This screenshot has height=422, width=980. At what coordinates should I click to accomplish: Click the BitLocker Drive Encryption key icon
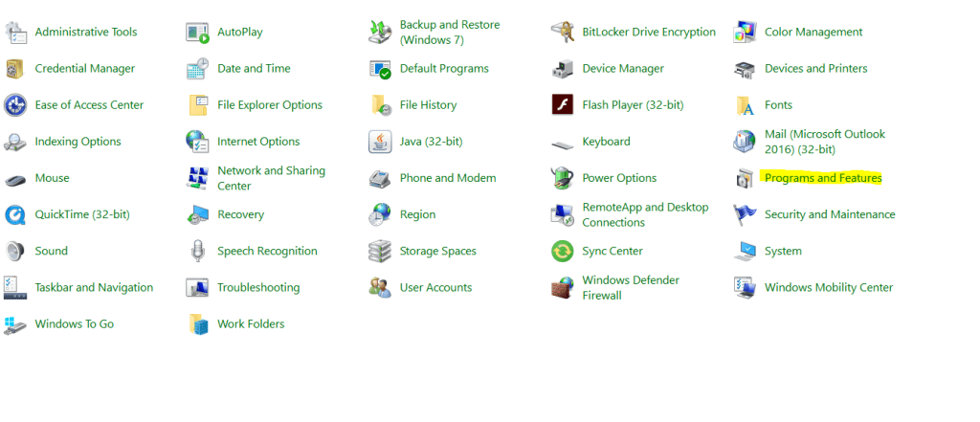pos(563,33)
